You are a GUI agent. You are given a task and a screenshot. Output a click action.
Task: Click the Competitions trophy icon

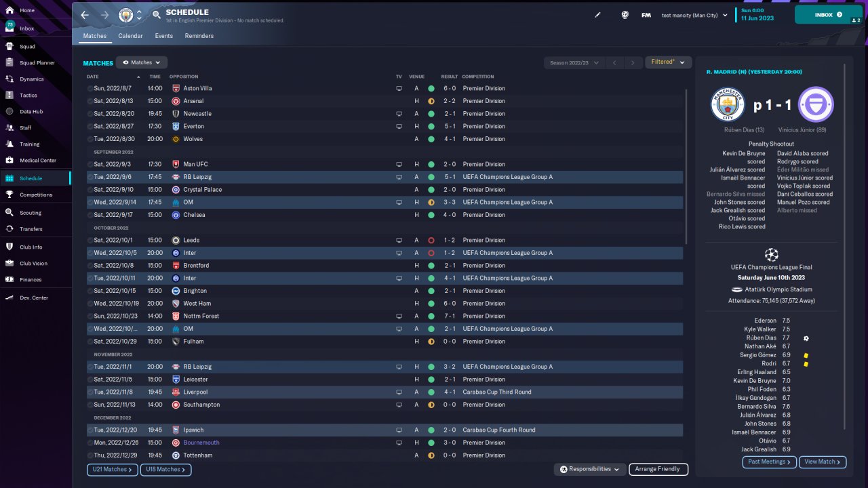click(x=9, y=195)
